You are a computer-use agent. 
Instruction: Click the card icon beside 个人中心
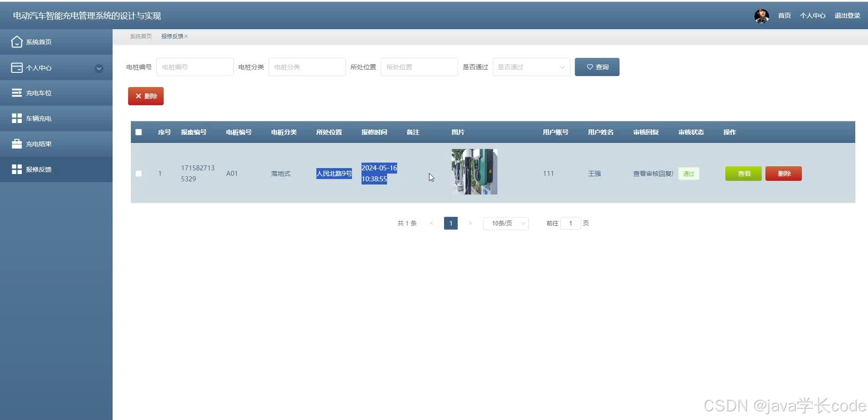[x=17, y=67]
